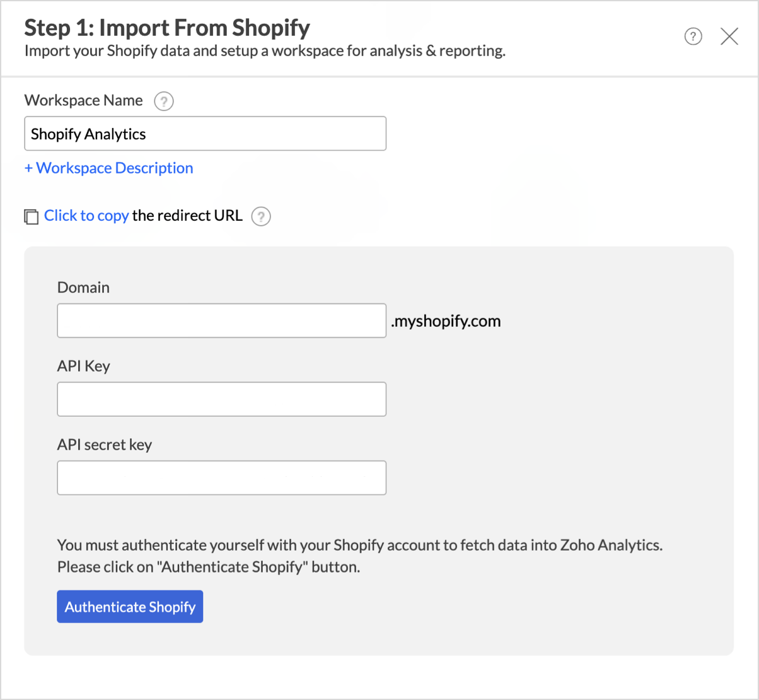Click the API Key label text

83,366
